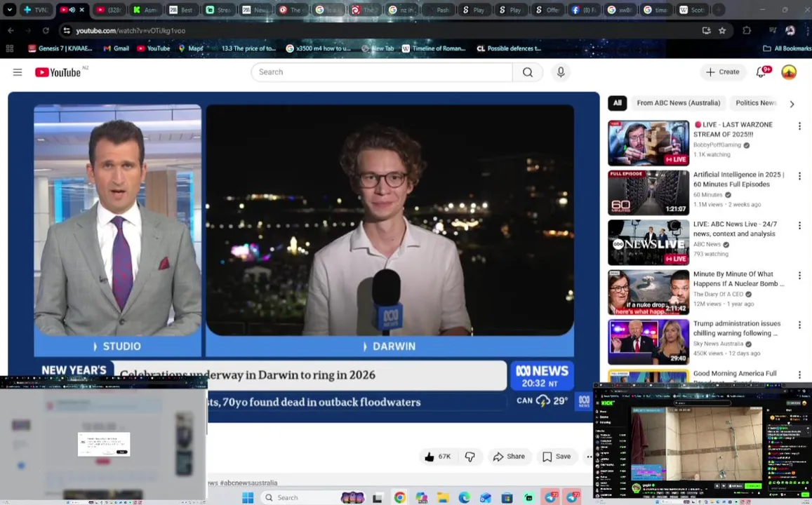This screenshot has width=812, height=505.
Task: Click 'Trump administration issues chilling warning' title
Action: pyautogui.click(x=737, y=328)
